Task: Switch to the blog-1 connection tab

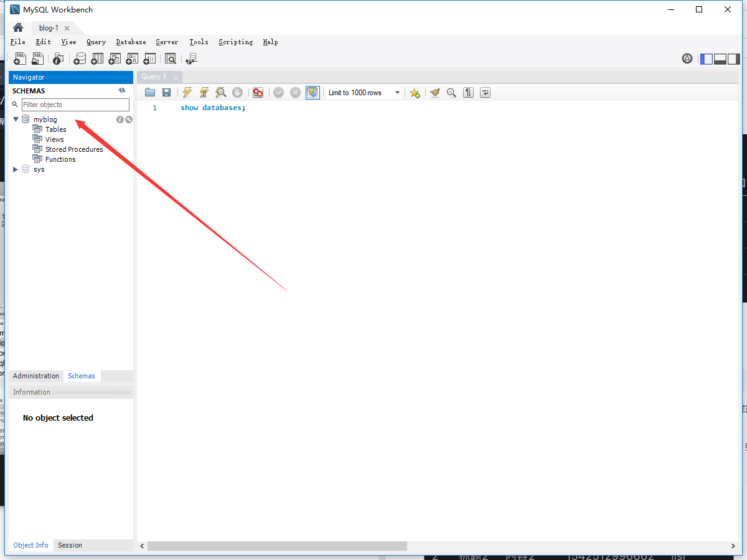Action: 49,28
